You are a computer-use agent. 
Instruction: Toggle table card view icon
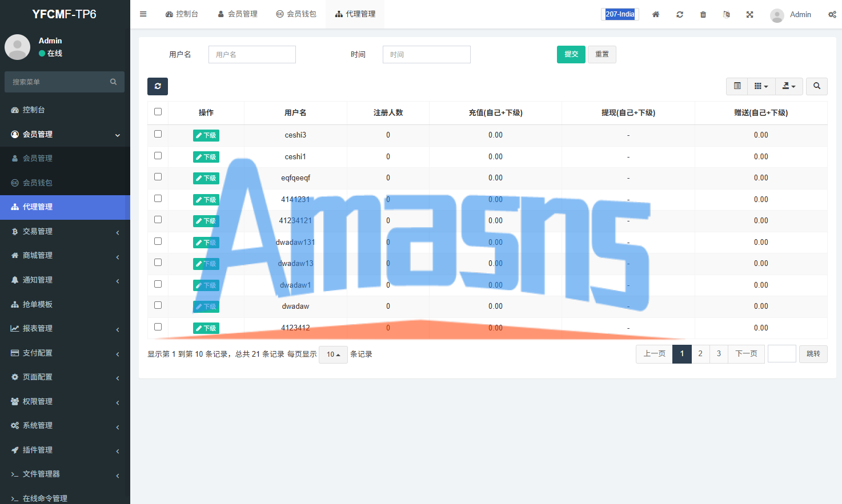click(737, 86)
